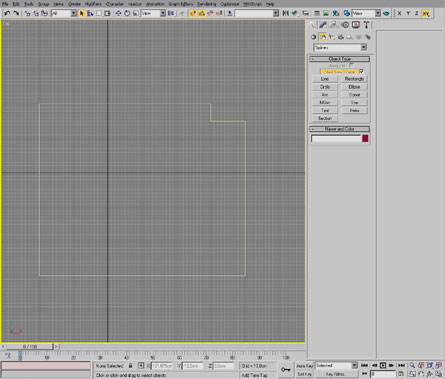Open the Utilities hammer panel tab
Viewport: 445px width, 379px height.
pyautogui.click(x=366, y=25)
